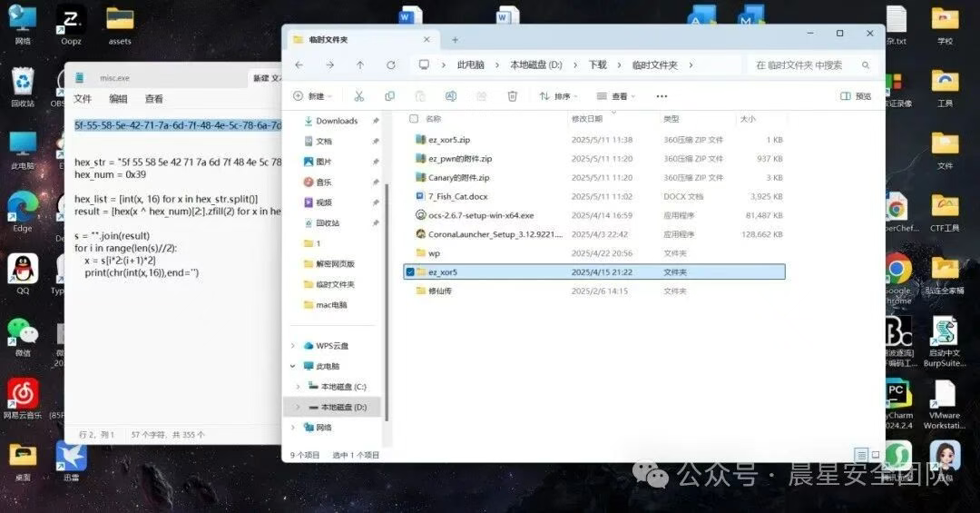
Task: Click the Delete trash icon in toolbar
Action: click(512, 96)
